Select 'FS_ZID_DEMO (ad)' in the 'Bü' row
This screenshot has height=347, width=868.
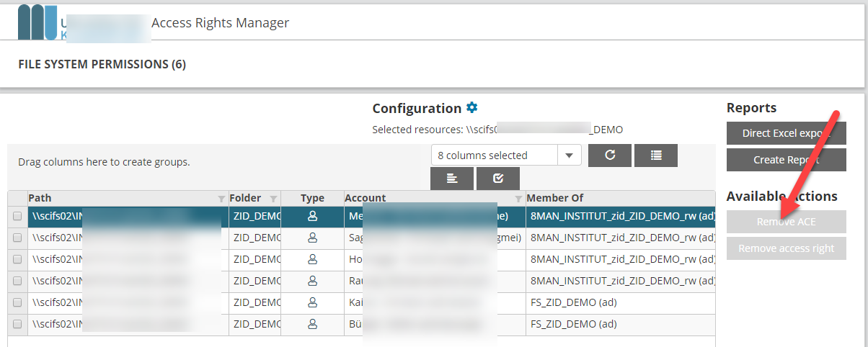tap(573, 324)
